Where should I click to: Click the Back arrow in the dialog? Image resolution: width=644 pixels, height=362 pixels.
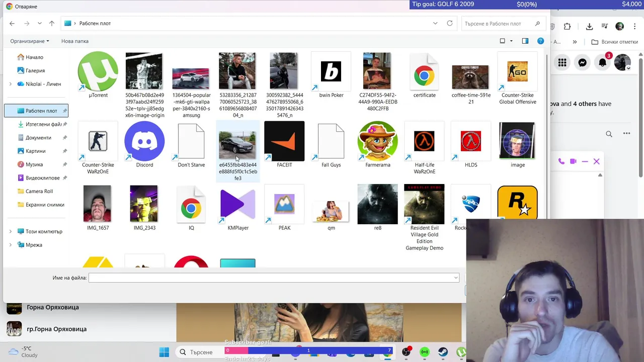12,24
